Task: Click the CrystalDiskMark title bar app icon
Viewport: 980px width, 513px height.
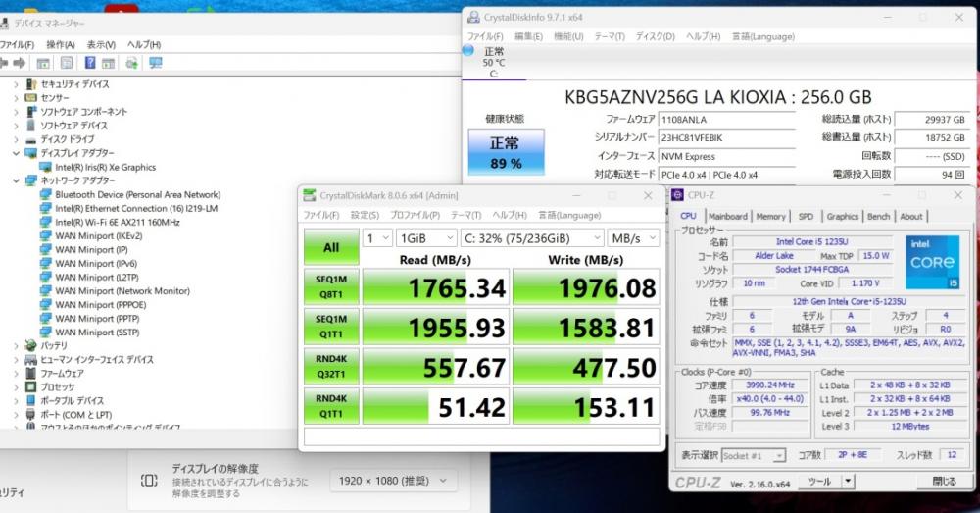Action: tap(310, 195)
